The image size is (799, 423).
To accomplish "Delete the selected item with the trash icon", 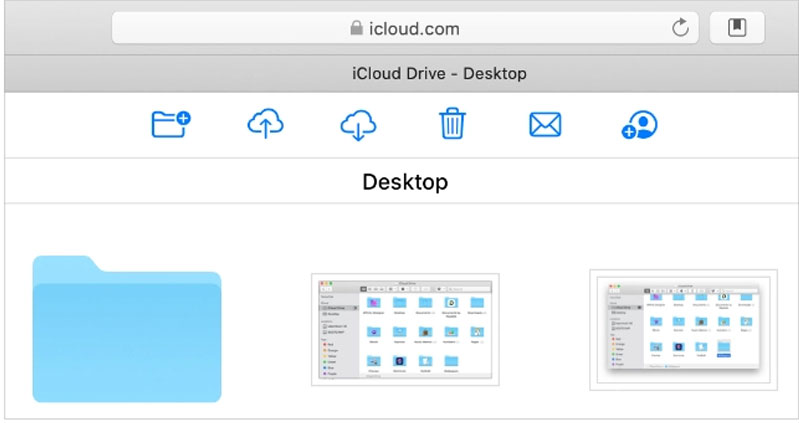I will click(452, 123).
